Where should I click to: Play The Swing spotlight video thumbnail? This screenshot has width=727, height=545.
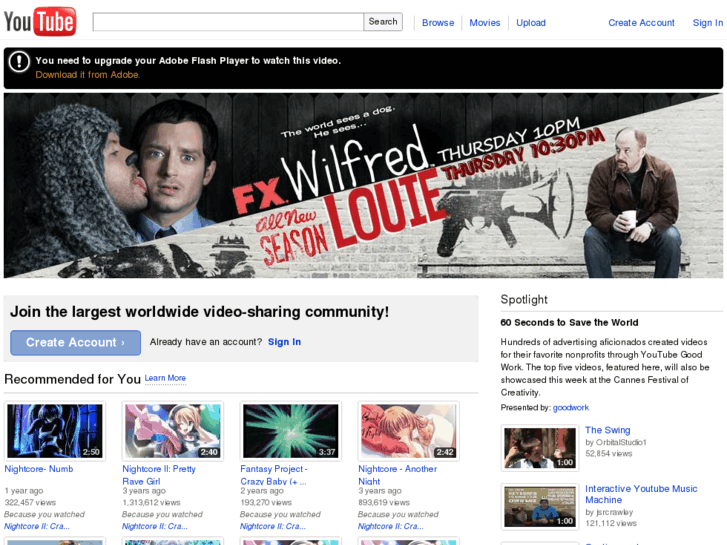point(539,448)
